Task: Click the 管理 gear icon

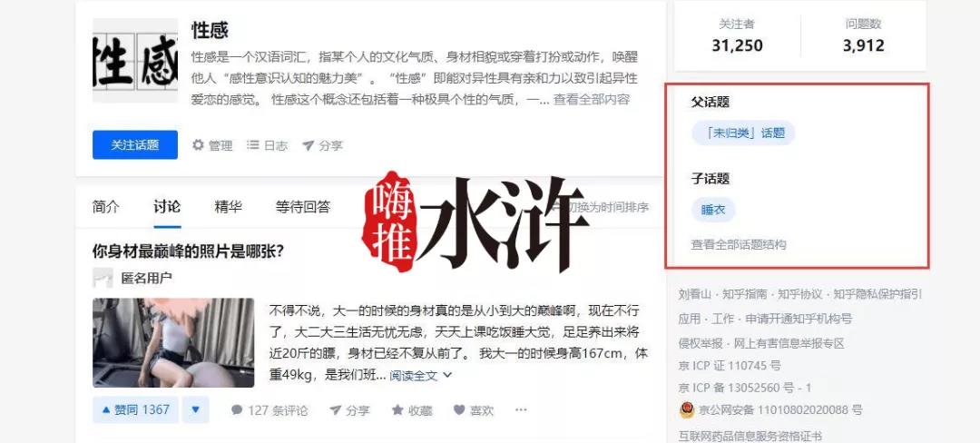Action: coord(198,145)
